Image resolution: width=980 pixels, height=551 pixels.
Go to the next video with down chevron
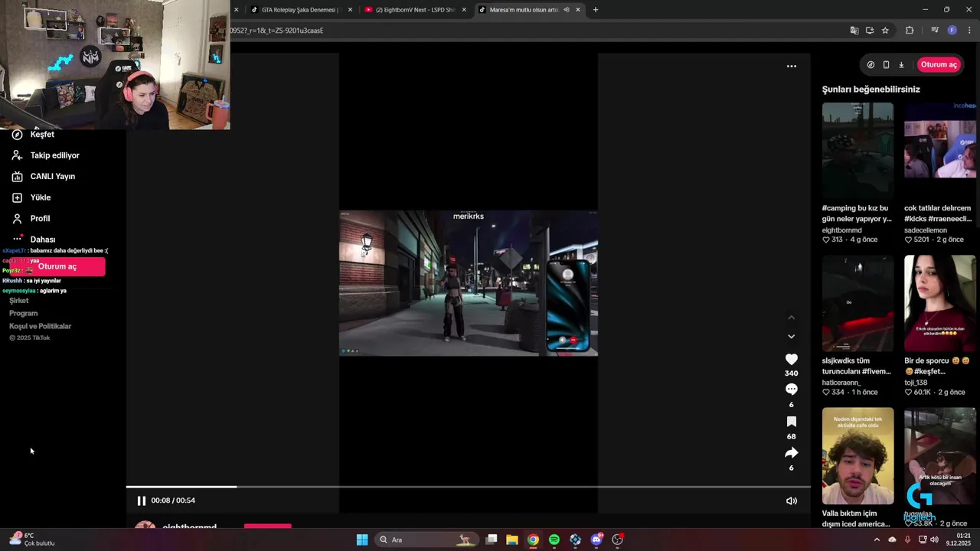coord(791,336)
